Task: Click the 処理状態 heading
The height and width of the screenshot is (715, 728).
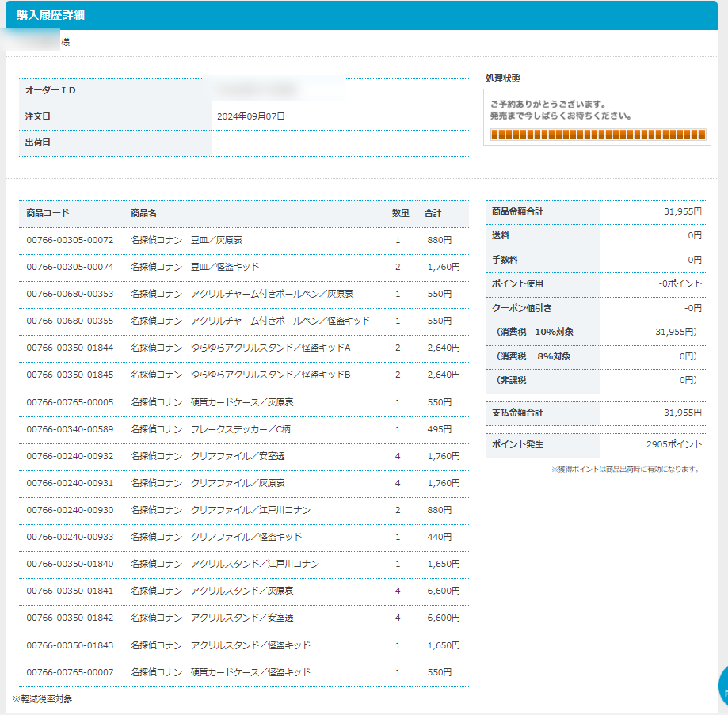Action: click(x=502, y=78)
